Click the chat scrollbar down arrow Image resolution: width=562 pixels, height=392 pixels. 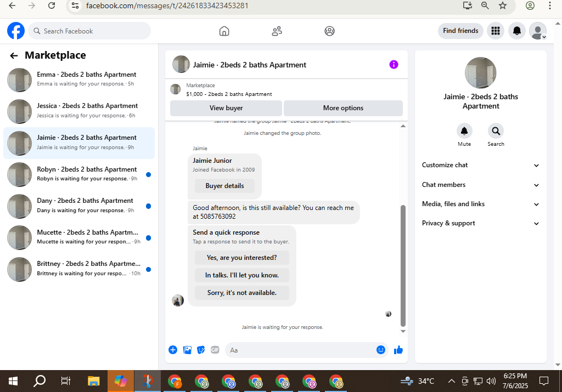coord(403,331)
